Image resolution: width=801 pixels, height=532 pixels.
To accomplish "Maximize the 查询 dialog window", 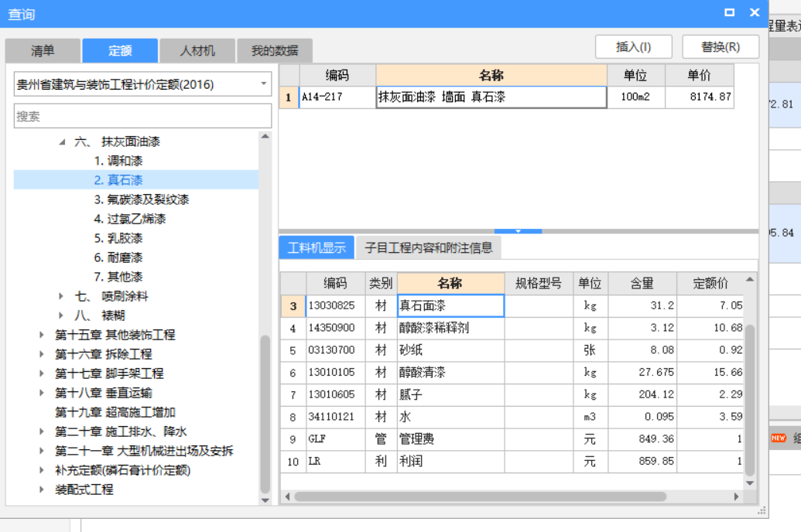I will click(730, 12).
